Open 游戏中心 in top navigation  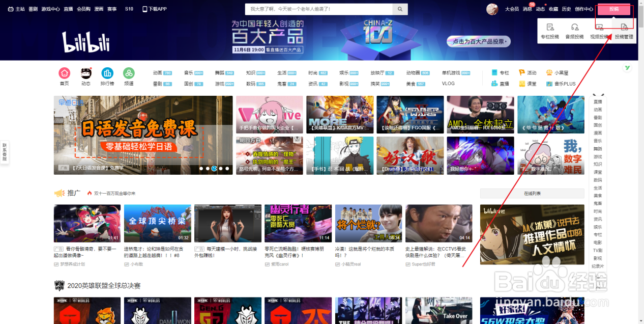pyautogui.click(x=50, y=9)
